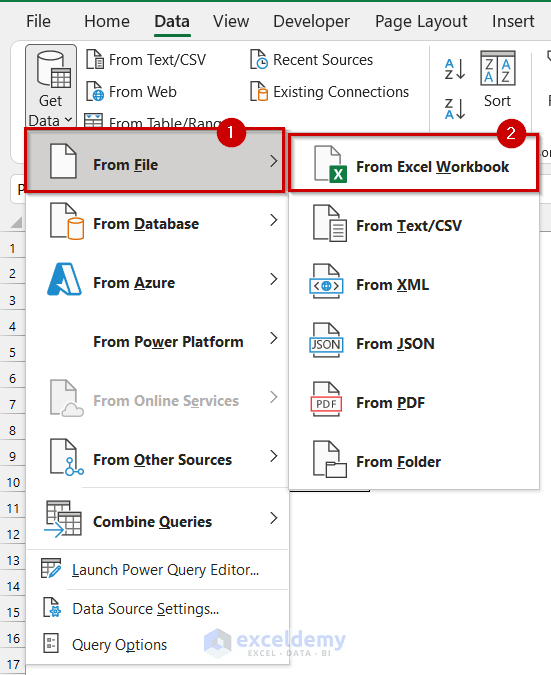Click the From Other Sources icon
Screen dimensions: 551x675
point(67,457)
